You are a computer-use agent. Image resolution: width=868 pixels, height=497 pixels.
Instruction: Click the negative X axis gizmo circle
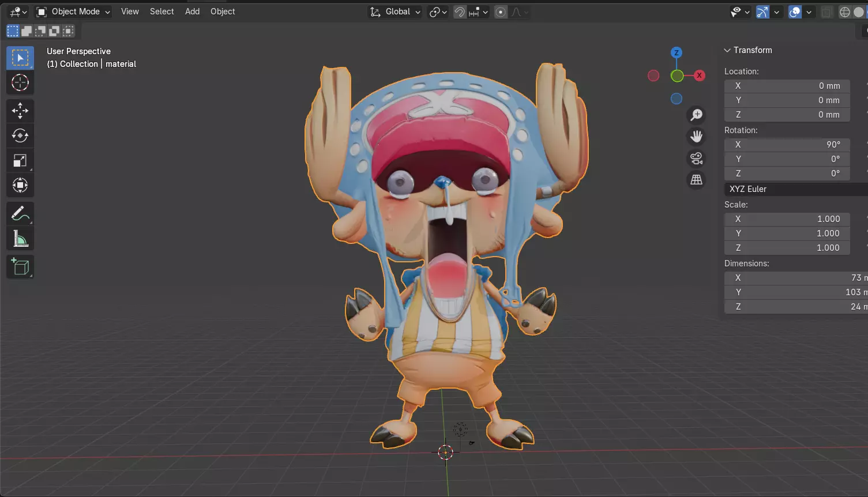point(653,76)
